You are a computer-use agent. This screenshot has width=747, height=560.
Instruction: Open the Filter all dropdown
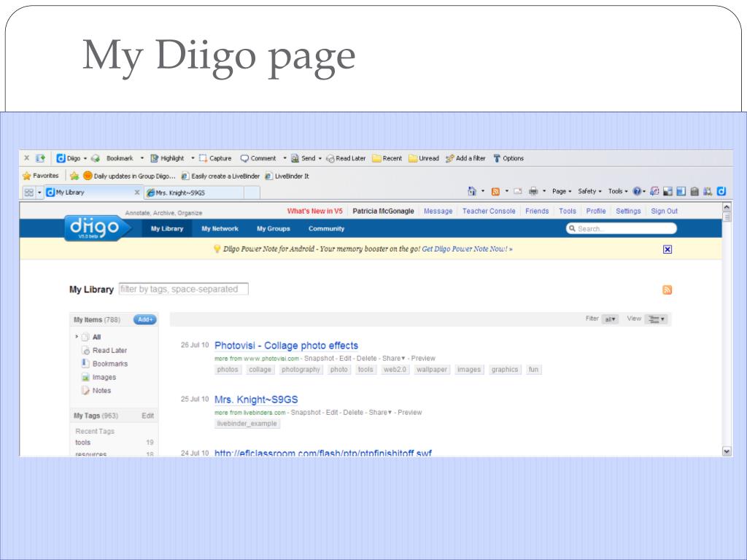pos(610,319)
